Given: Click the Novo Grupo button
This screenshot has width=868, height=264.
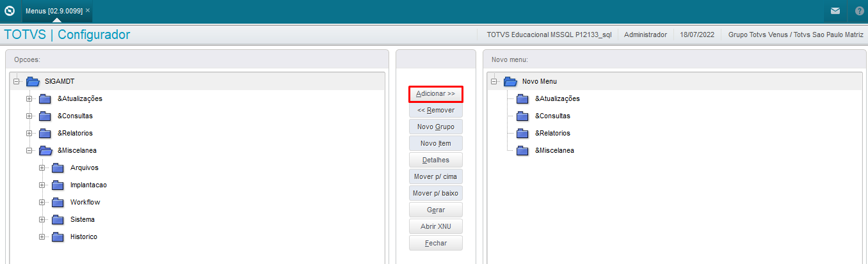Looking at the screenshot, I should click(435, 127).
